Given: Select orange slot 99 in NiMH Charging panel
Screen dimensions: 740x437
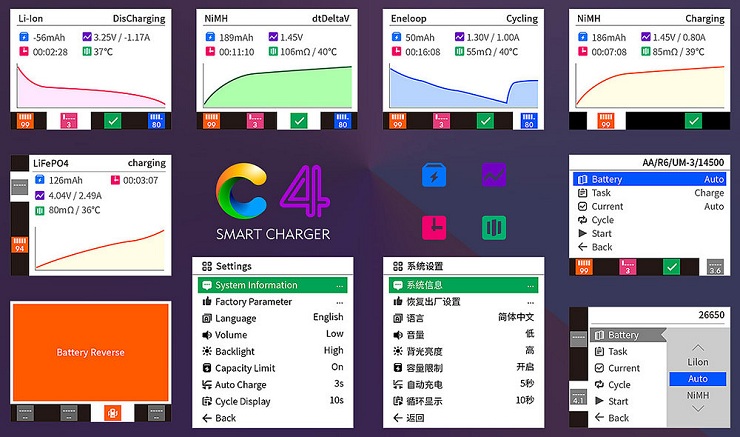Looking at the screenshot, I should click(x=606, y=121).
